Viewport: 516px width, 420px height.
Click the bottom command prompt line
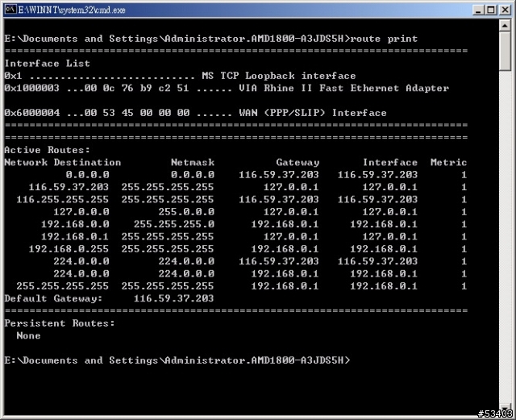(177, 360)
